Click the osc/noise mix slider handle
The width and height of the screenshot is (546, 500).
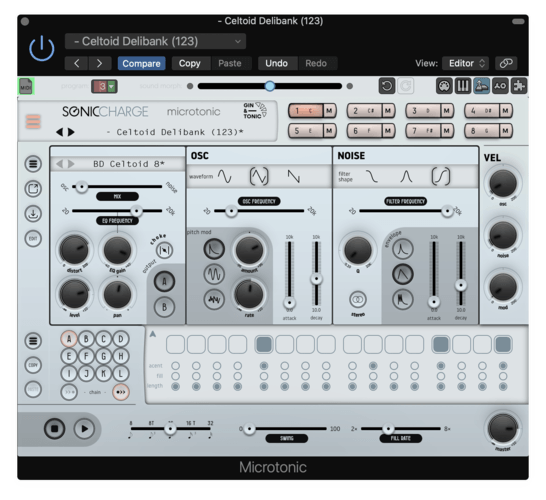point(82,187)
